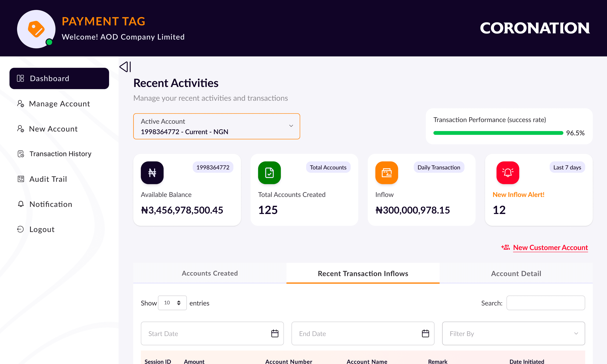Switch to the Account Detail tab
The width and height of the screenshot is (607, 364).
pos(516,274)
